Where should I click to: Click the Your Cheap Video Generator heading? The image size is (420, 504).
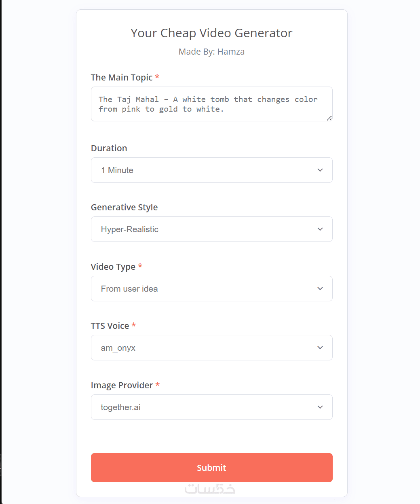point(211,33)
